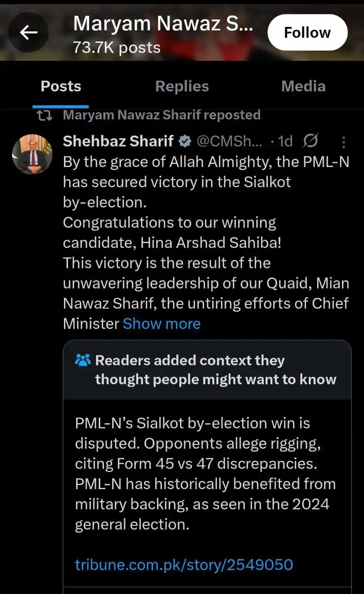Screen dimensions: 364x594
Task: Expand post text with Show more
Action: (x=161, y=323)
